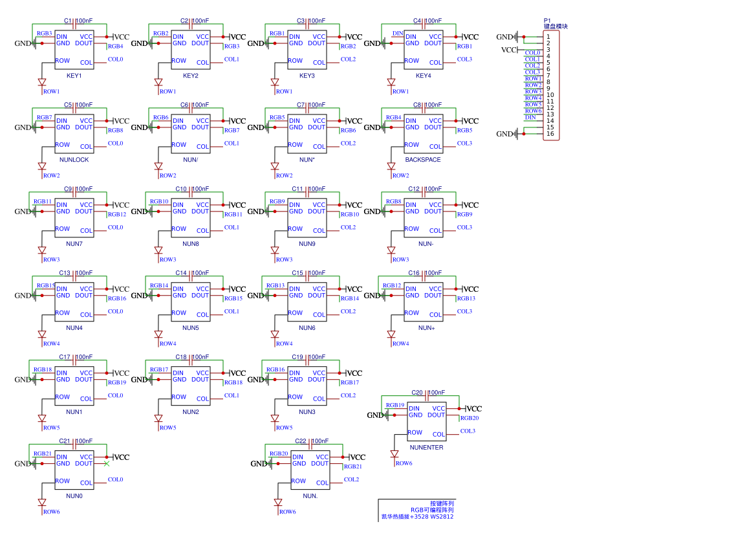
Task: Select the NUNLOCK switch component box
Action: tap(74, 133)
